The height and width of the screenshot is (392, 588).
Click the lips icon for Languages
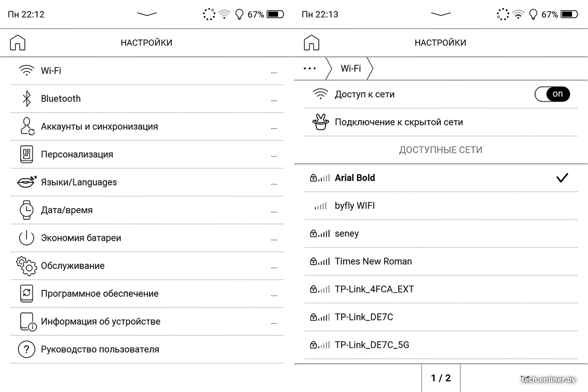click(26, 182)
